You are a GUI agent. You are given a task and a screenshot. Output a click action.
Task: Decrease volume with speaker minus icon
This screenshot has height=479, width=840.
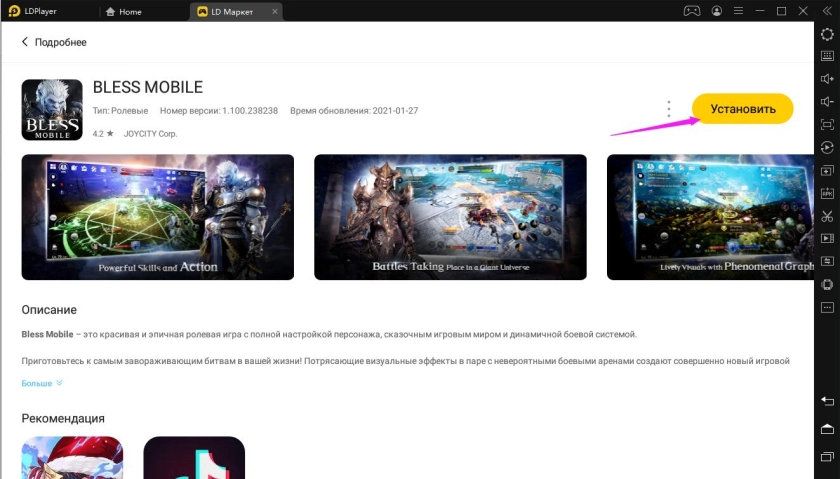click(x=827, y=102)
